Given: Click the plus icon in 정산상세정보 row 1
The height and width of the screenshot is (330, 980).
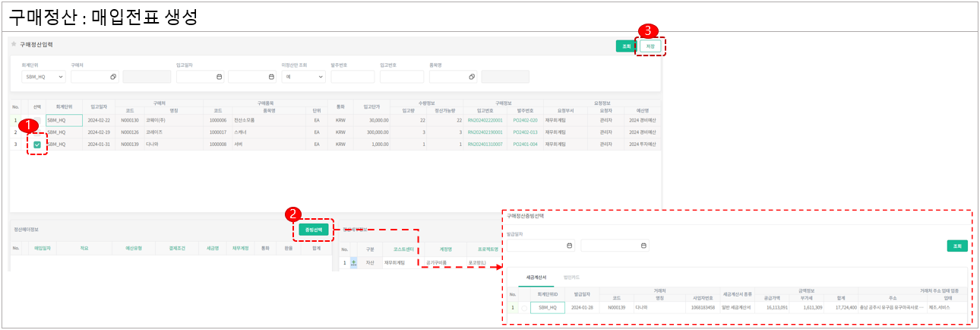Looking at the screenshot, I should 353,263.
